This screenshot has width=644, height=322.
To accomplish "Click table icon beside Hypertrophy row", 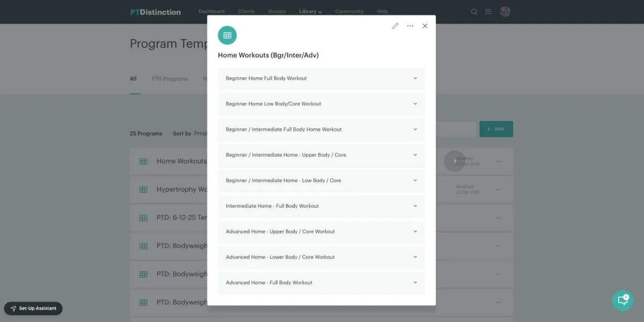I will coord(143,189).
